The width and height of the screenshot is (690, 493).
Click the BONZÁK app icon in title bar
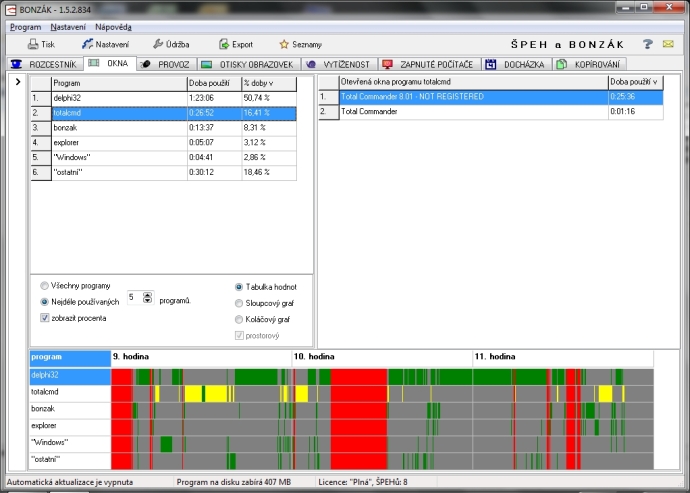pyautogui.click(x=11, y=9)
